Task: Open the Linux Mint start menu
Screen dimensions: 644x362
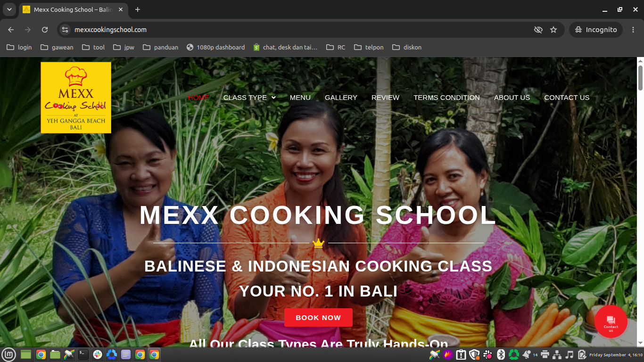Action: [x=9, y=354]
